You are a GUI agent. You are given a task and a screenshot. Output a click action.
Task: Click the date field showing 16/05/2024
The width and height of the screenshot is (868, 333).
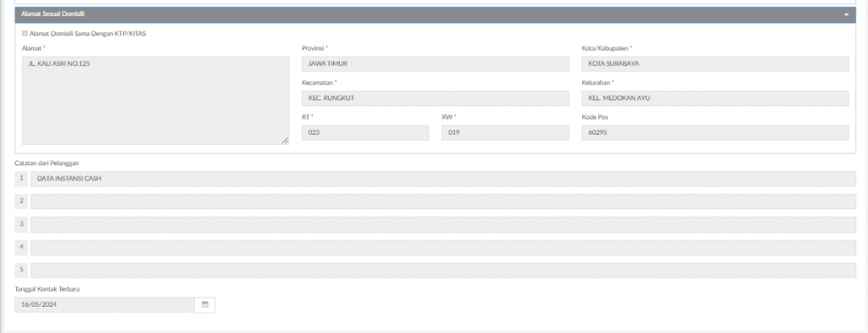[x=104, y=305]
